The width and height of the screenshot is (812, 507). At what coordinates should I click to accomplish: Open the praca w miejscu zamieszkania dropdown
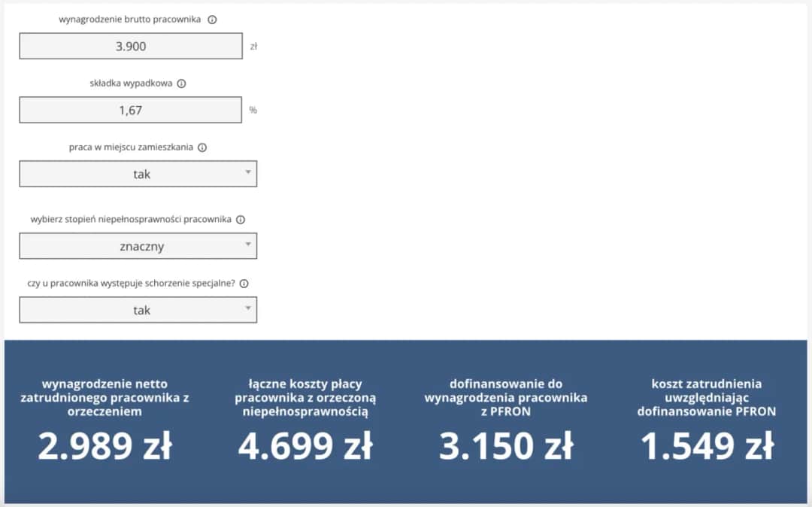[138, 174]
